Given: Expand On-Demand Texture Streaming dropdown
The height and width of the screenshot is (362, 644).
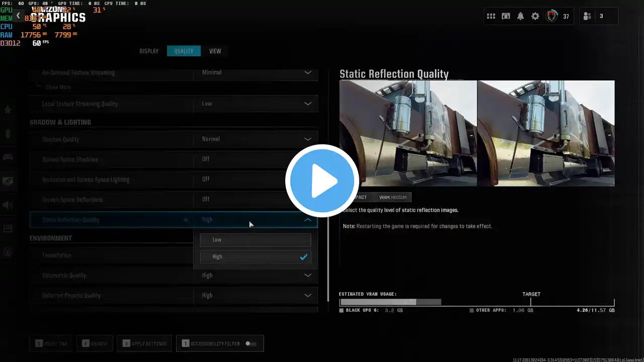Looking at the screenshot, I should coord(256,72).
